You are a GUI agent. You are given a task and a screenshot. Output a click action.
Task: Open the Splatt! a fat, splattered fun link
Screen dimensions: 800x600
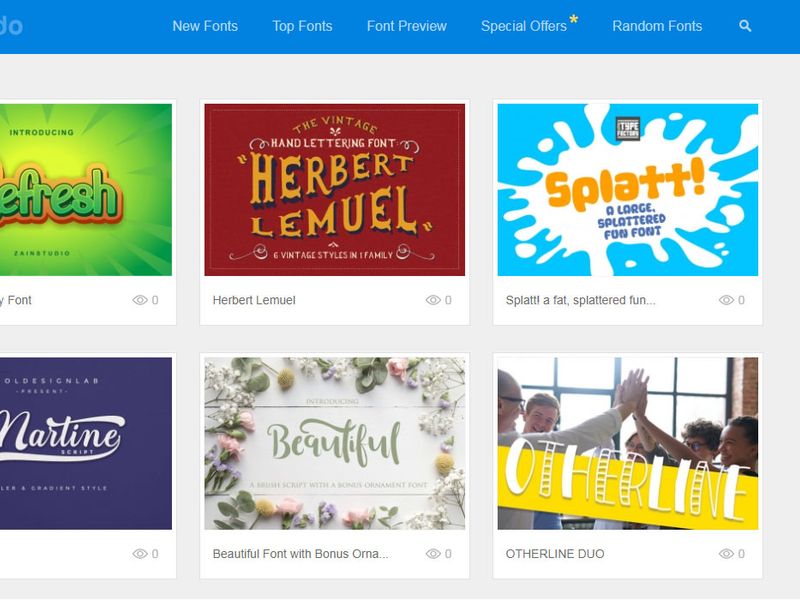[581, 300]
